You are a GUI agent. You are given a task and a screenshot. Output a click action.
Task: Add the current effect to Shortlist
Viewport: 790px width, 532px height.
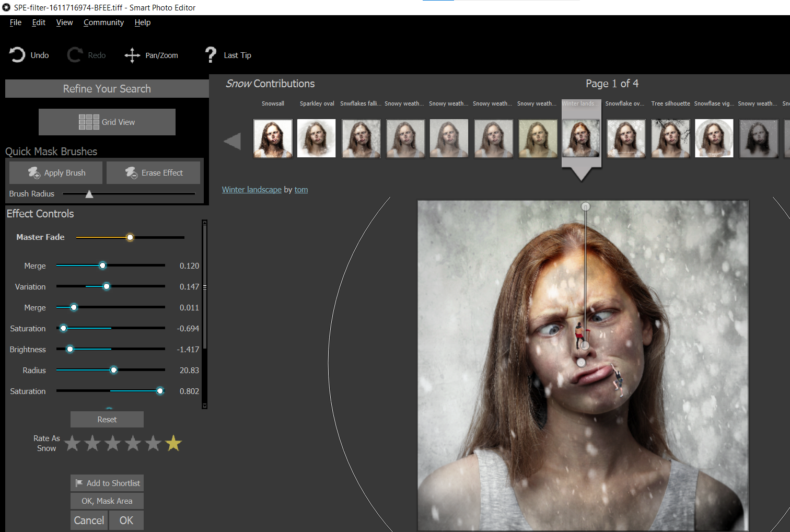click(107, 483)
